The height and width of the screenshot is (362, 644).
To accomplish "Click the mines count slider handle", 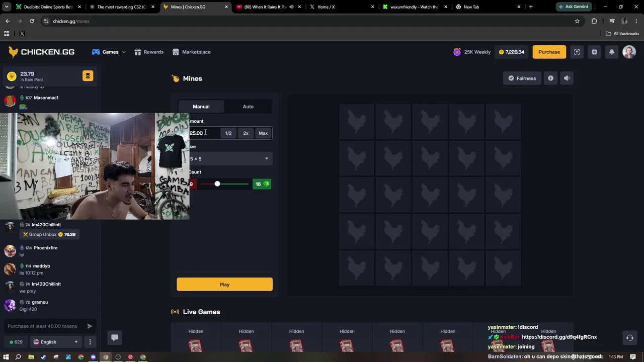I will pyautogui.click(x=217, y=184).
